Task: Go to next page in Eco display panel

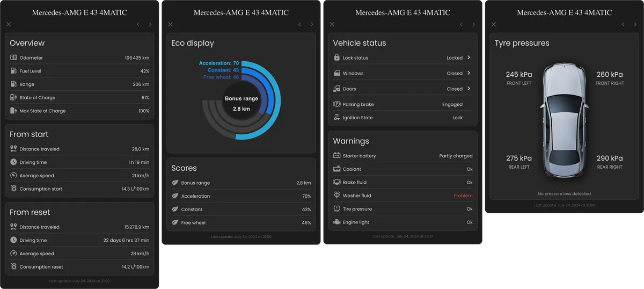Action: point(312,24)
